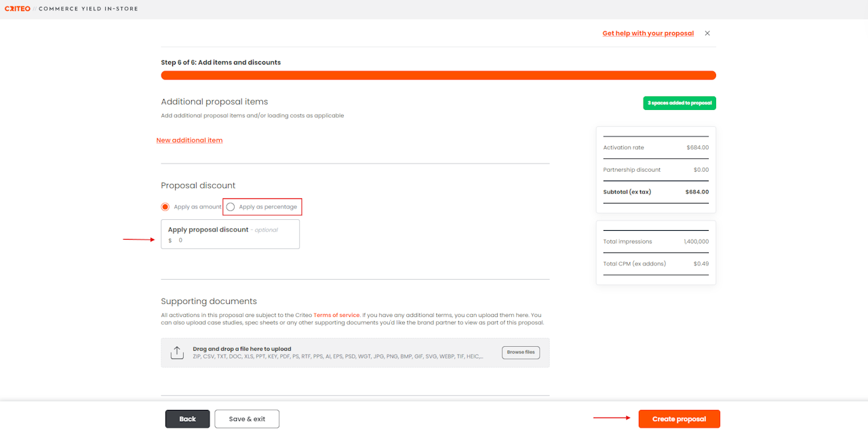
Task: Click the Total impressions row
Action: pos(656,242)
